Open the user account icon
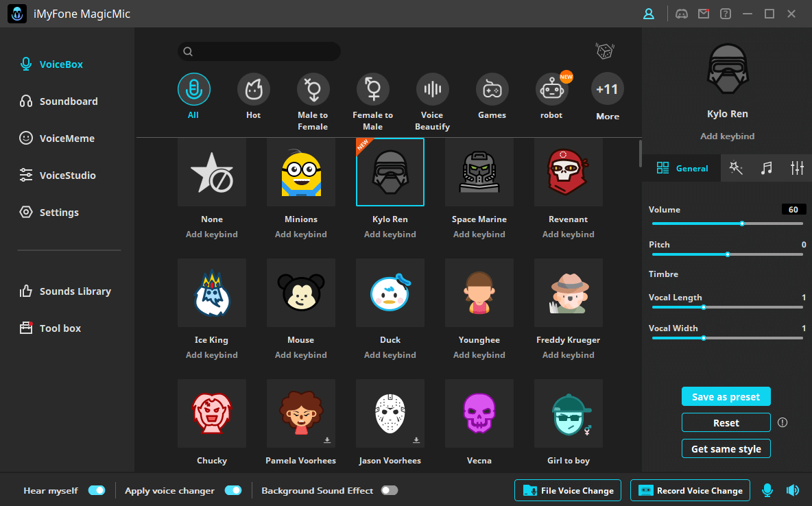This screenshot has height=506, width=812. click(x=648, y=14)
